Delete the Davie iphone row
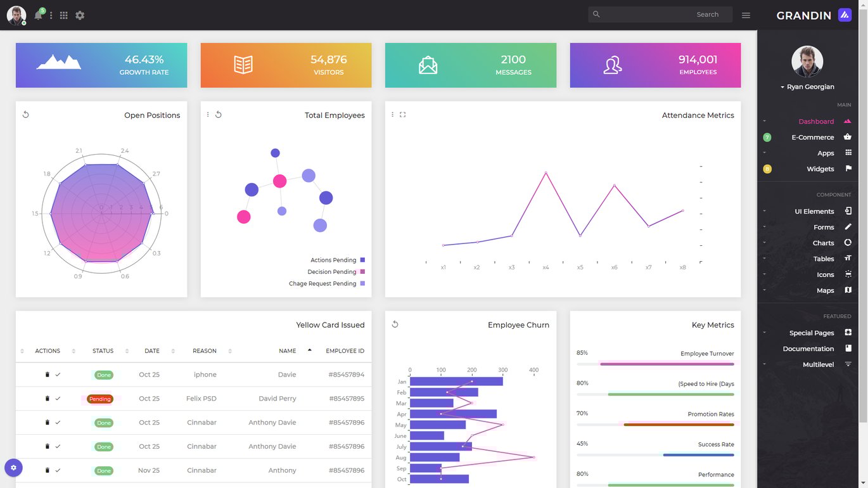Viewport: 868px width, 488px height. [x=47, y=375]
